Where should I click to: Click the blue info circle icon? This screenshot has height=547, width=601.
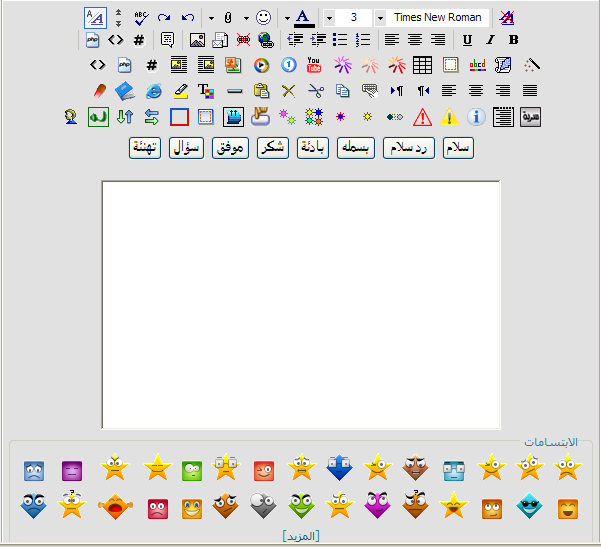[x=476, y=117]
